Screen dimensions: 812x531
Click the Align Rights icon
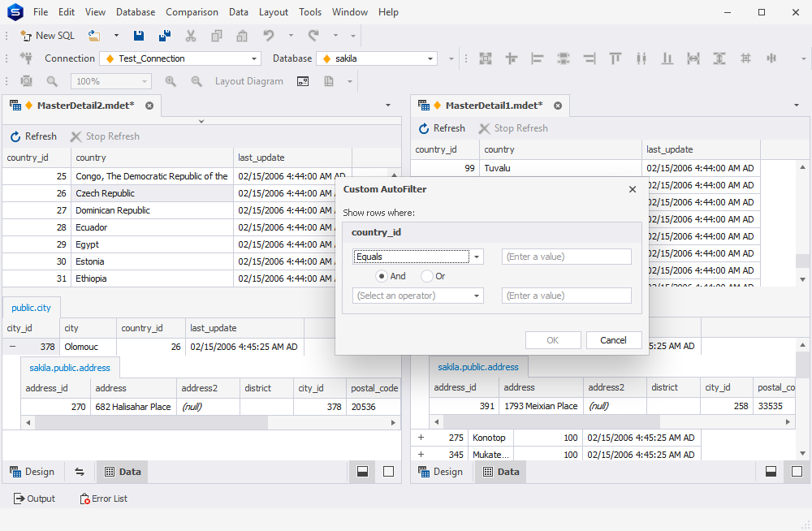coord(590,58)
